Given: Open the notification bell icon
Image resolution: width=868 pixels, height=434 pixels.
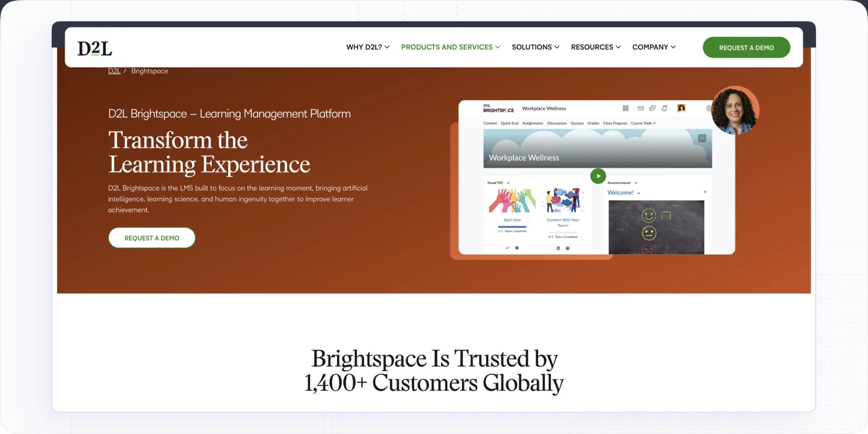Looking at the screenshot, I should 664,108.
